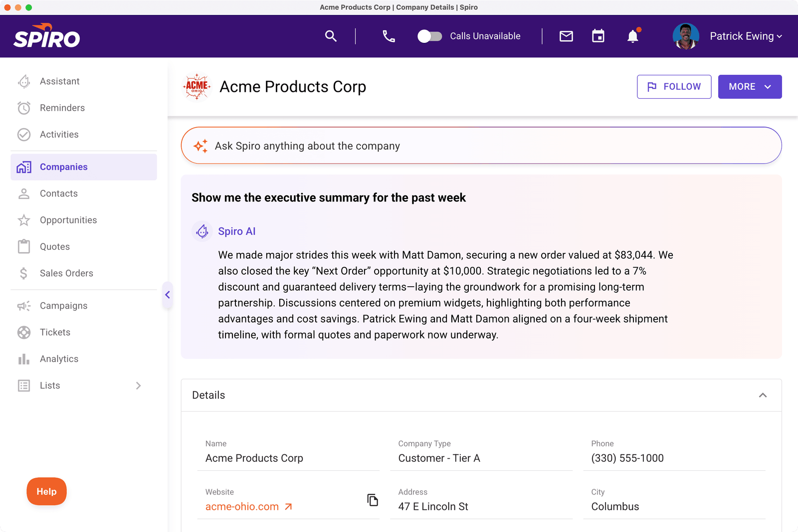Click the Lists icon in sidebar

pyautogui.click(x=24, y=385)
